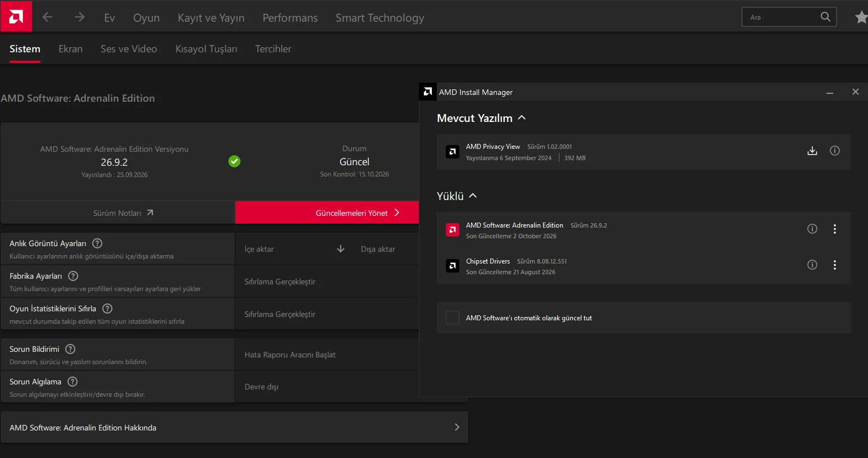Open help for Oyun İstatistiklerini Sıfırla
The width and height of the screenshot is (868, 458).
coord(107,309)
